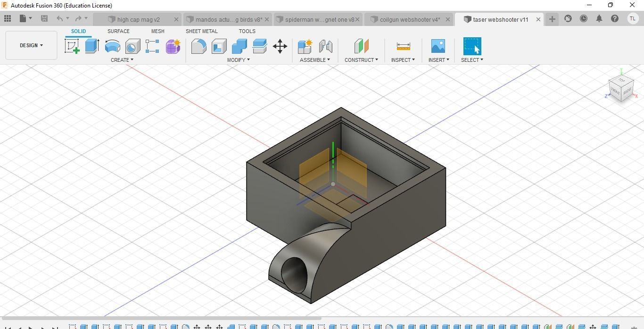Open the mandos actu...g birds v8 tab
This screenshot has width=644, height=329.
pos(229,19)
